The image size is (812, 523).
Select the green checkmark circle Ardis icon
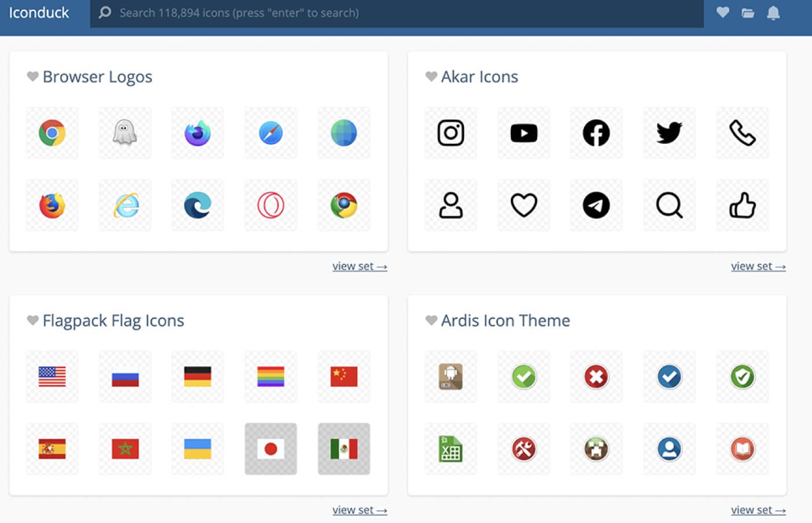click(524, 377)
